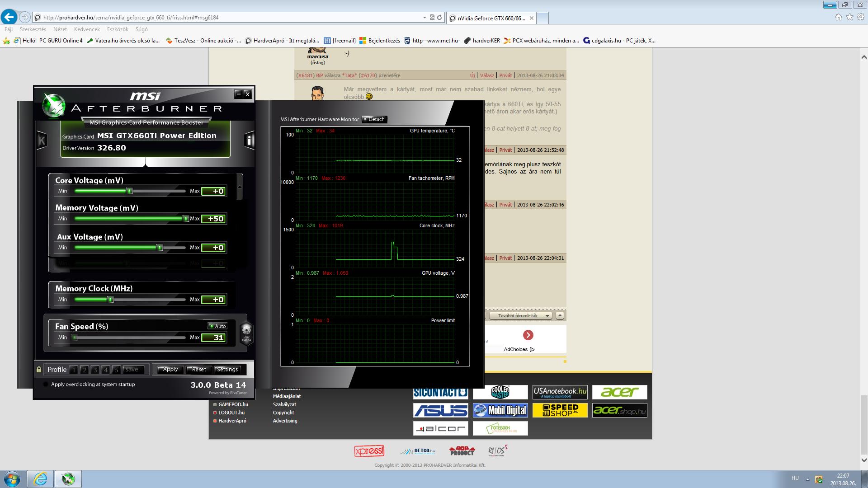Launch Internet Explorer from the taskbar
868x488 pixels.
[x=40, y=479]
